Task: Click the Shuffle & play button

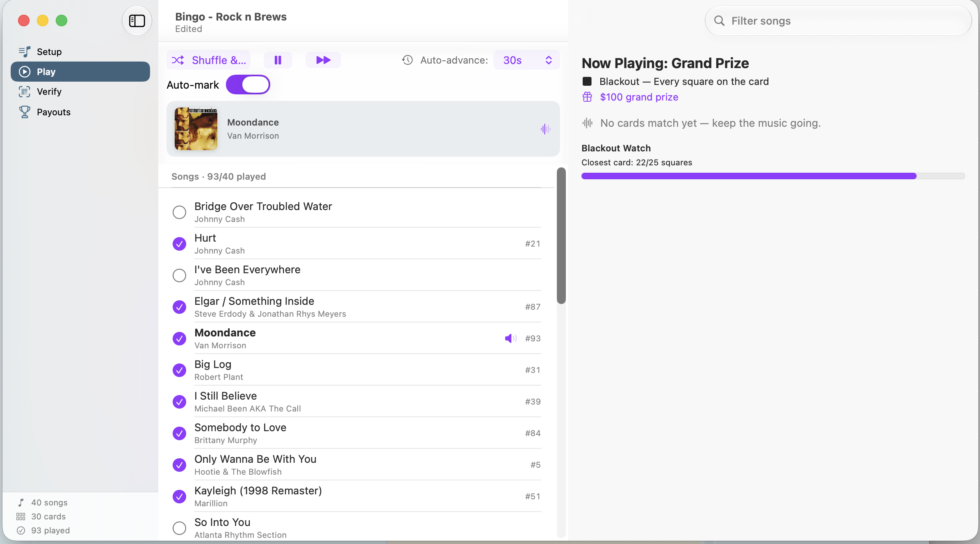Action: 209,60
